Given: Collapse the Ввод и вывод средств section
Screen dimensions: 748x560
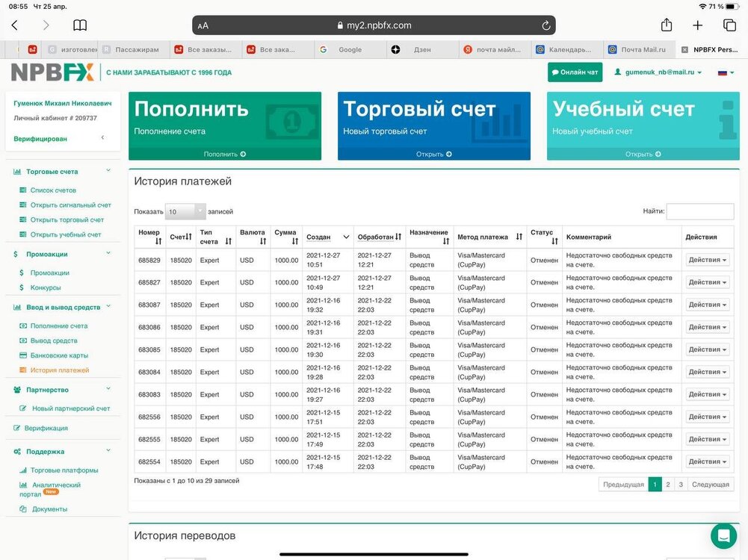Looking at the screenshot, I should tap(108, 306).
